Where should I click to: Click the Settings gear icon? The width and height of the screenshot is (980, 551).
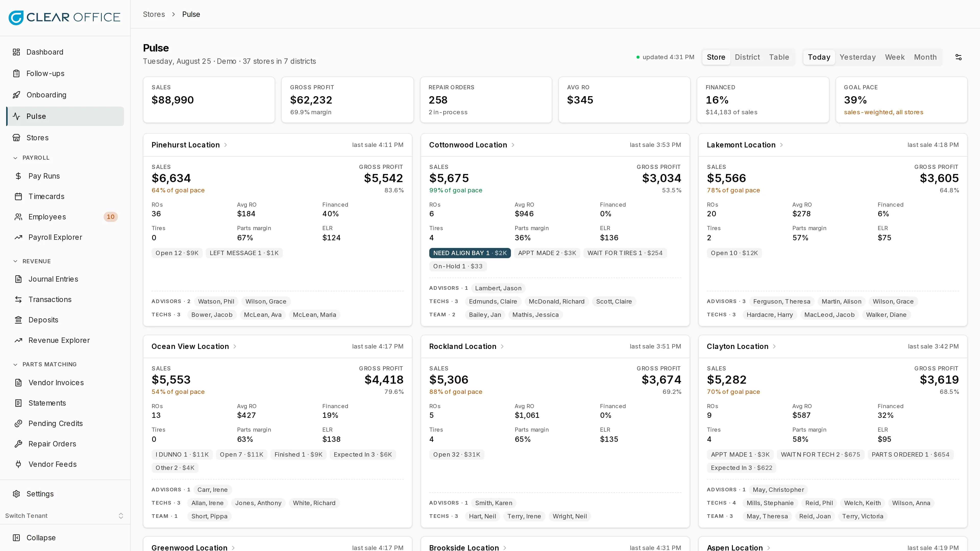16,494
